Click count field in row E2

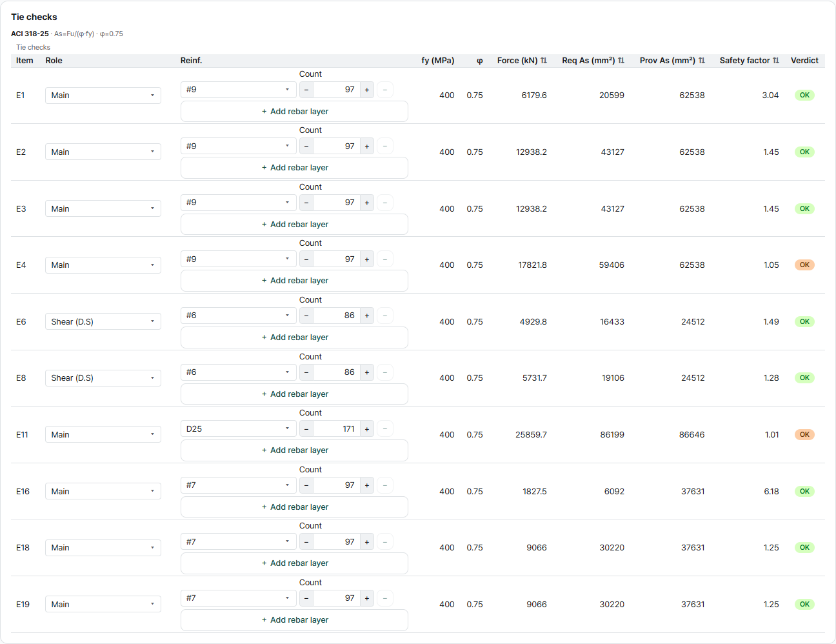tap(337, 146)
